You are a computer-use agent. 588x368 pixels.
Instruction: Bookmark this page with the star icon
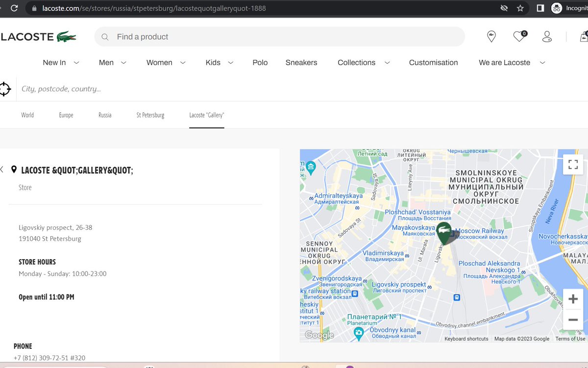[x=520, y=8]
